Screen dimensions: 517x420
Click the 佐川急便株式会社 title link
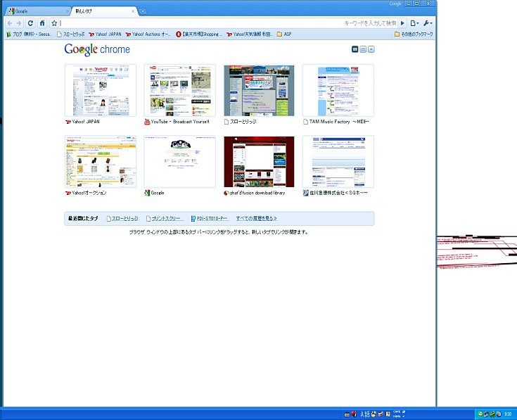pos(338,193)
